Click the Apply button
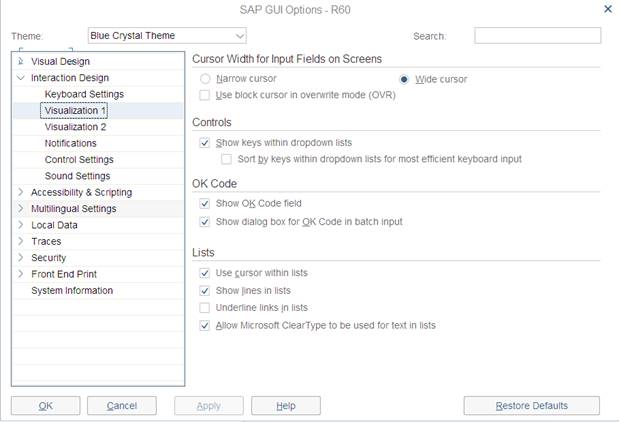Image resolution: width=619 pixels, height=422 pixels. [209, 405]
